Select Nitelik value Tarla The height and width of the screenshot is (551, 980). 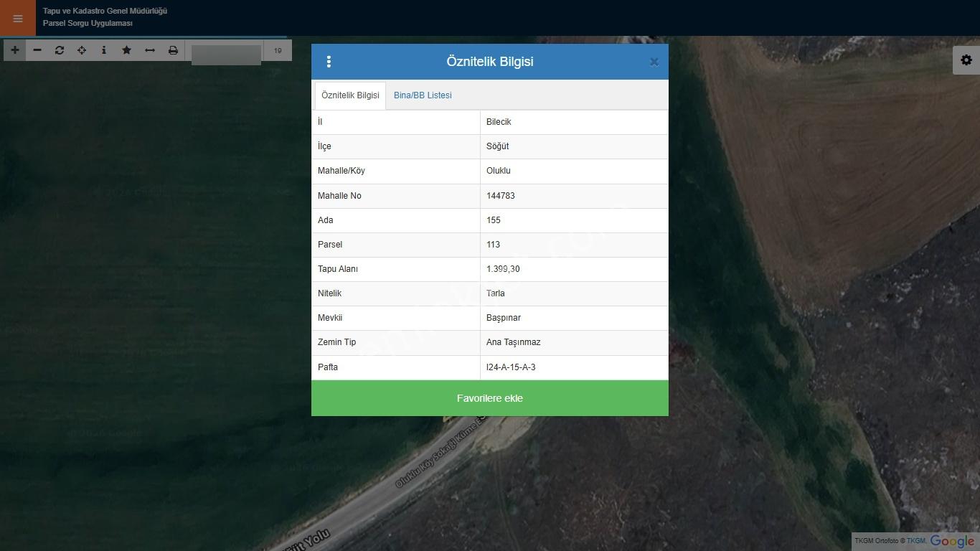click(496, 293)
